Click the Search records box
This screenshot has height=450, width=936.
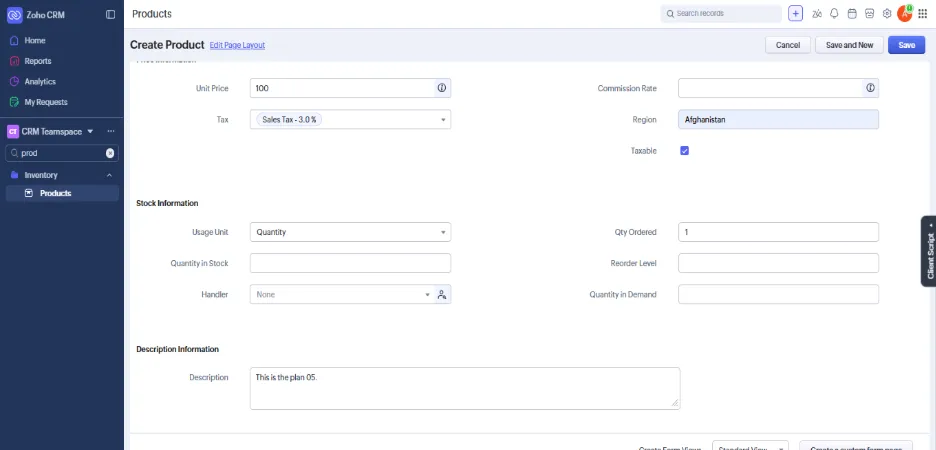pyautogui.click(x=721, y=14)
